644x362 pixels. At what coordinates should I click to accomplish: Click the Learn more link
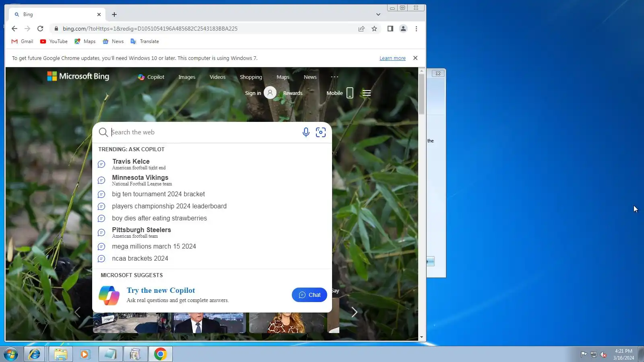pos(392,58)
